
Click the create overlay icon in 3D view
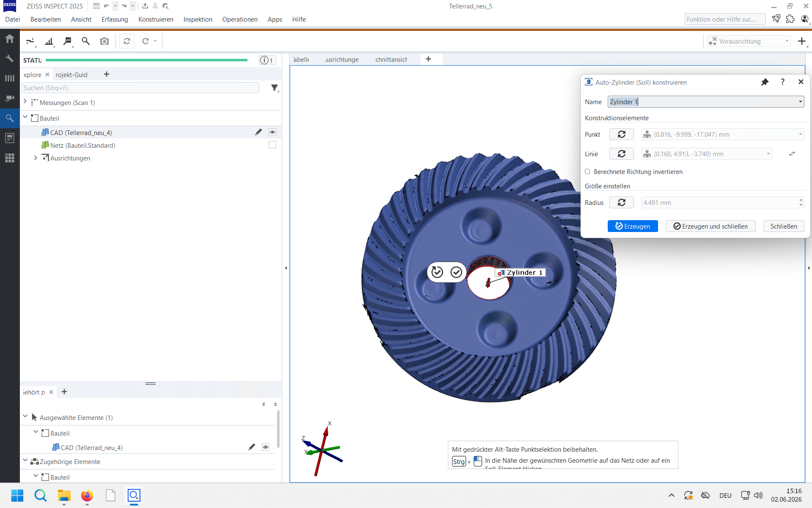click(x=437, y=272)
